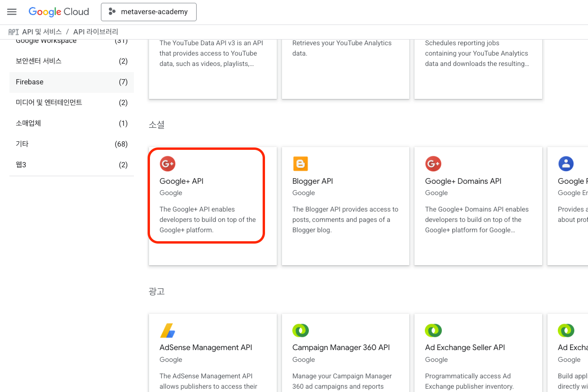Click the Google+ API icon
This screenshot has height=392, width=588.
tap(167, 164)
